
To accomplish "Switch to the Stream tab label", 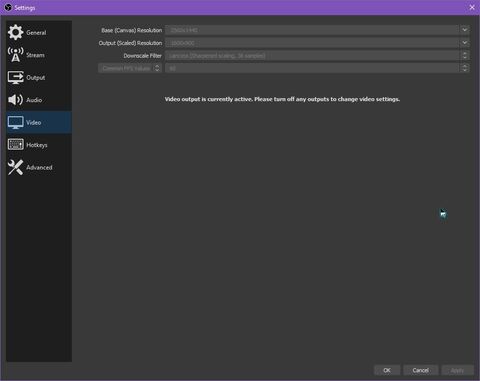I will 35,55.
